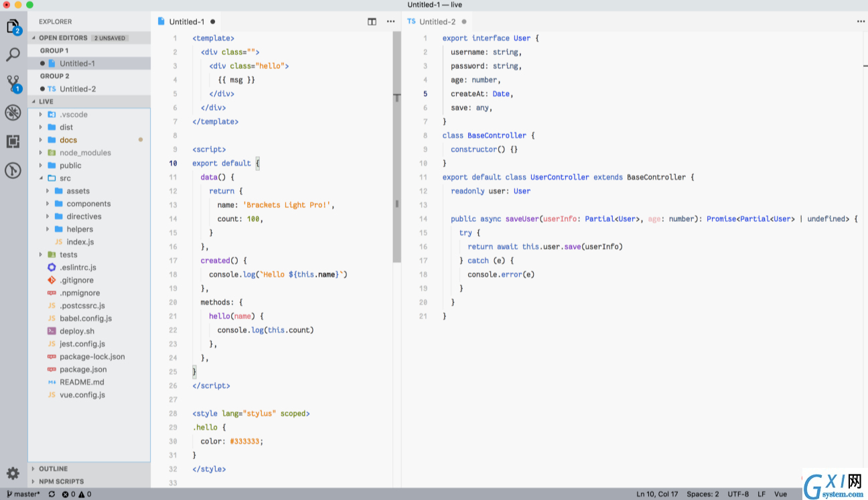Expand the helpers folder

48,229
